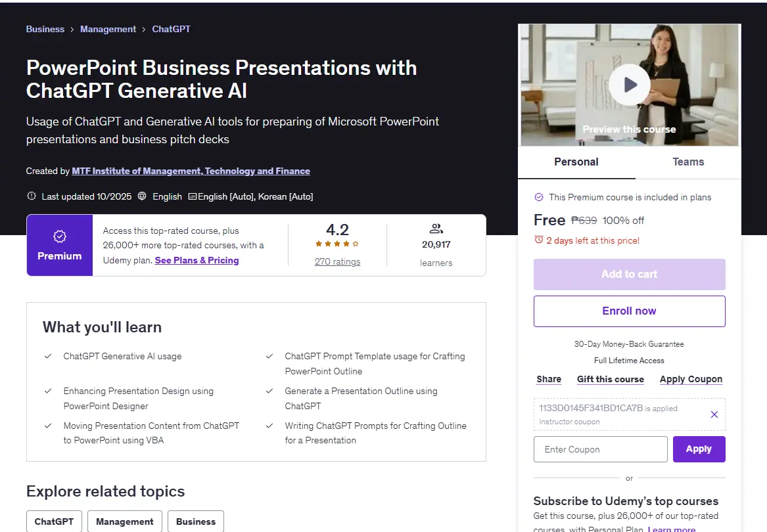This screenshot has width=767, height=532.
Task: Click the globe language icon
Action: (142, 196)
